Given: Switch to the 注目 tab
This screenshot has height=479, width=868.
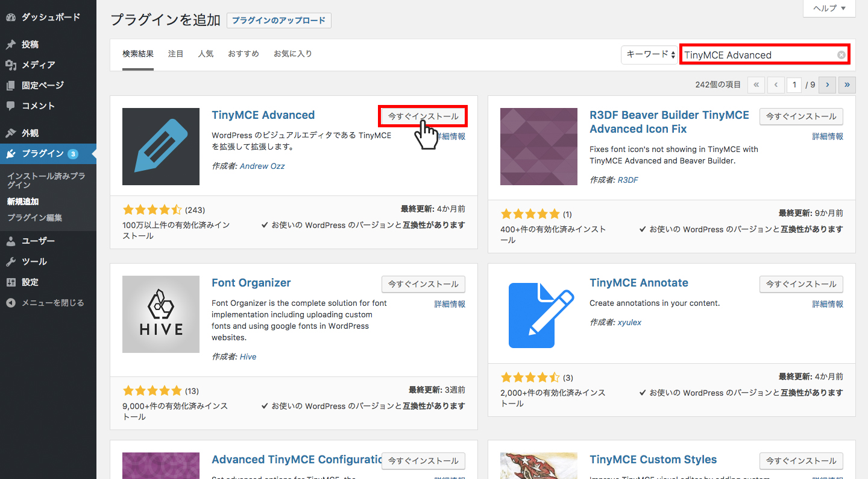Looking at the screenshot, I should 176,54.
